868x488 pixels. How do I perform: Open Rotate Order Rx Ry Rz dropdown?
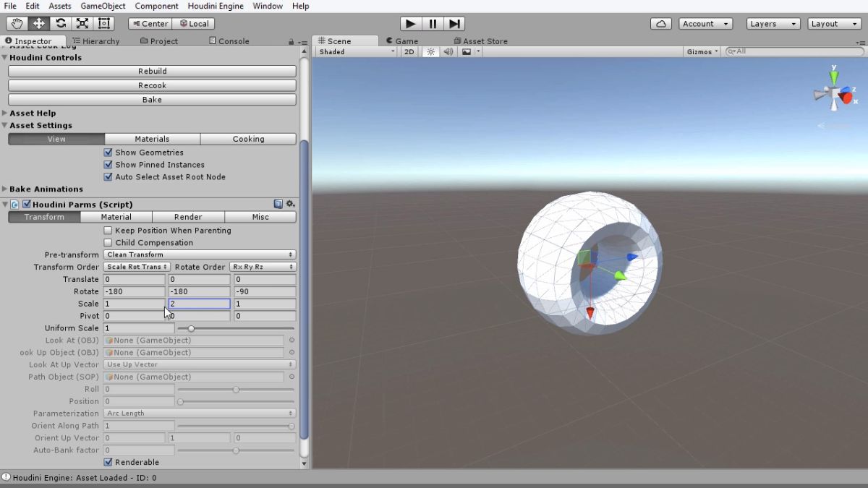(263, 267)
